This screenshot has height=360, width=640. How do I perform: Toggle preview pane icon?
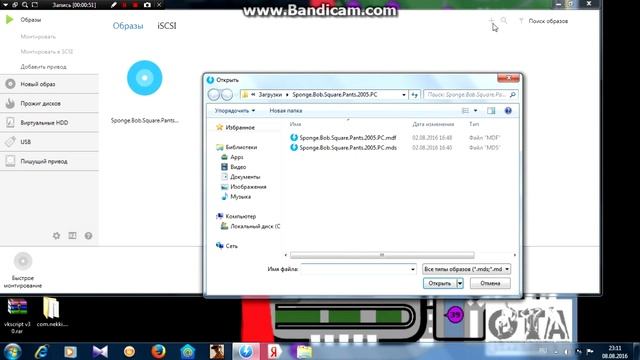point(491,111)
